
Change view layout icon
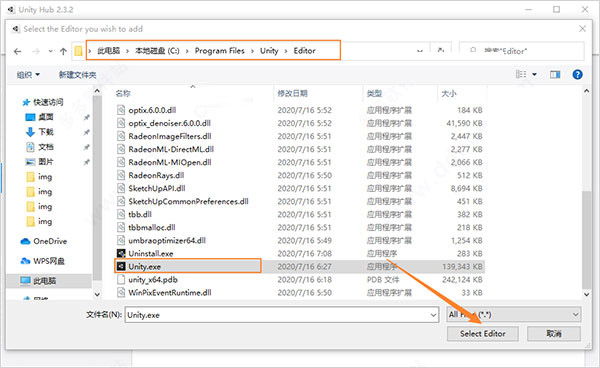[x=521, y=74]
